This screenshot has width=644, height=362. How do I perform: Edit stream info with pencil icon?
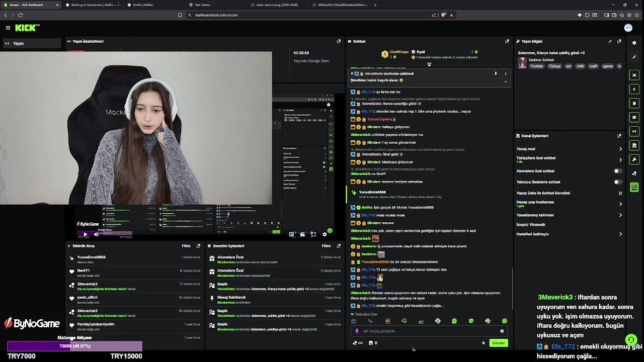610,41
